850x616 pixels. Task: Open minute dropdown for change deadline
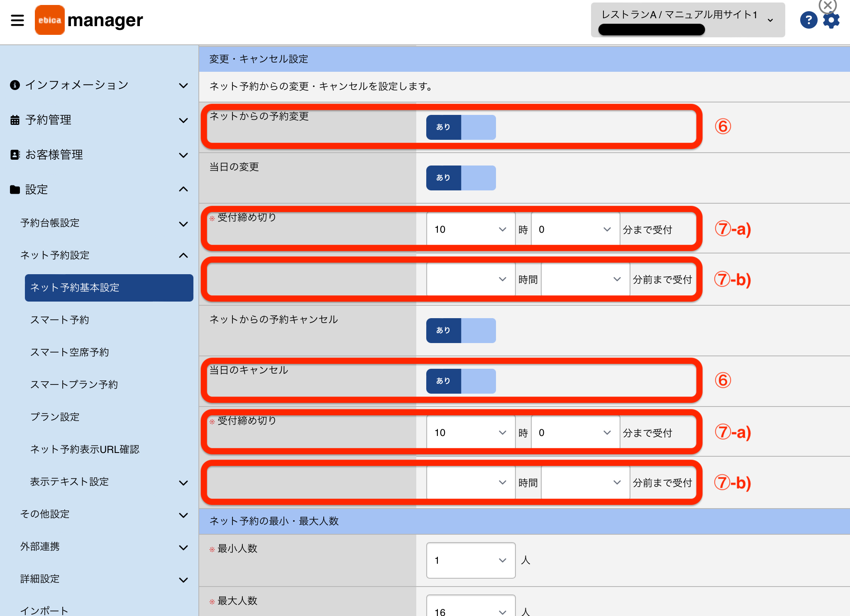tap(575, 229)
